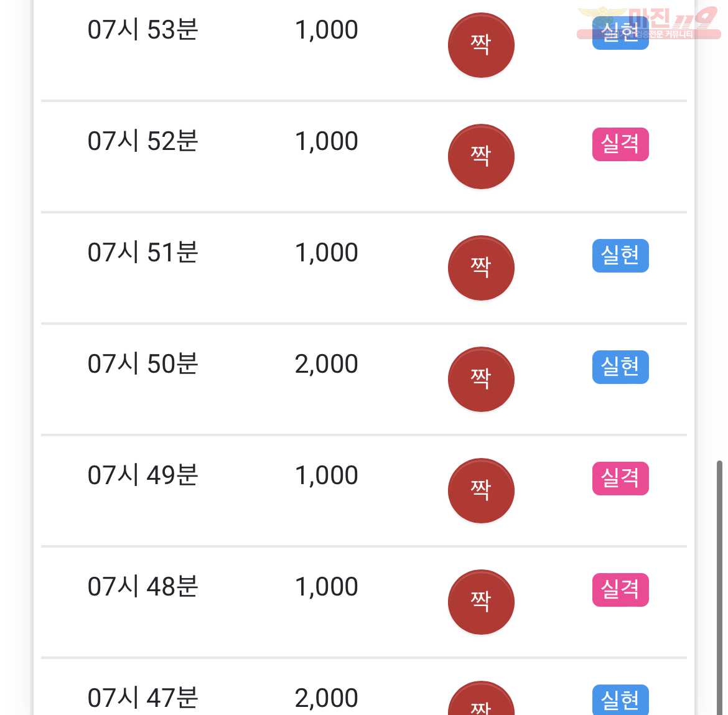Click the 2,000 amount at 07시 50분
Screen dimensions: 728x715
pyautogui.click(x=327, y=364)
